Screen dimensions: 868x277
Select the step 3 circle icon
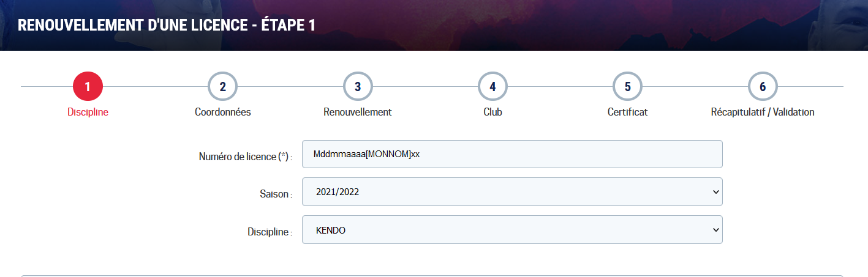click(358, 87)
